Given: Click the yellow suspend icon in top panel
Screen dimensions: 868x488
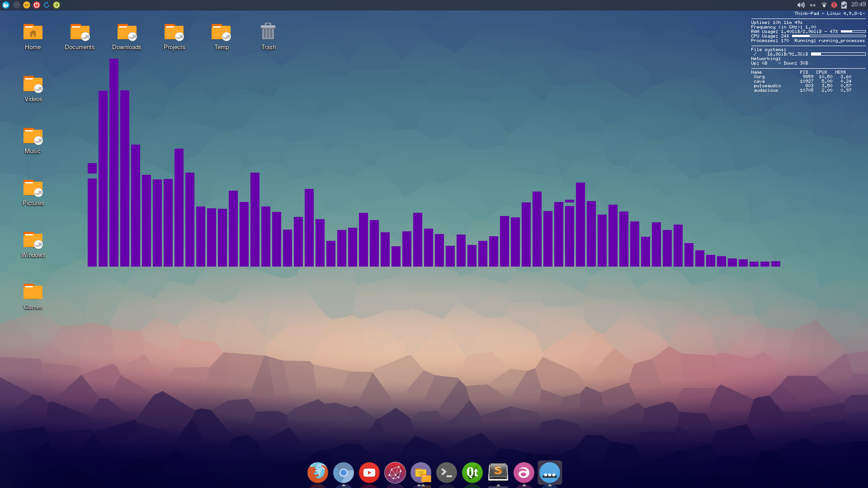Looking at the screenshot, I should click(27, 5).
